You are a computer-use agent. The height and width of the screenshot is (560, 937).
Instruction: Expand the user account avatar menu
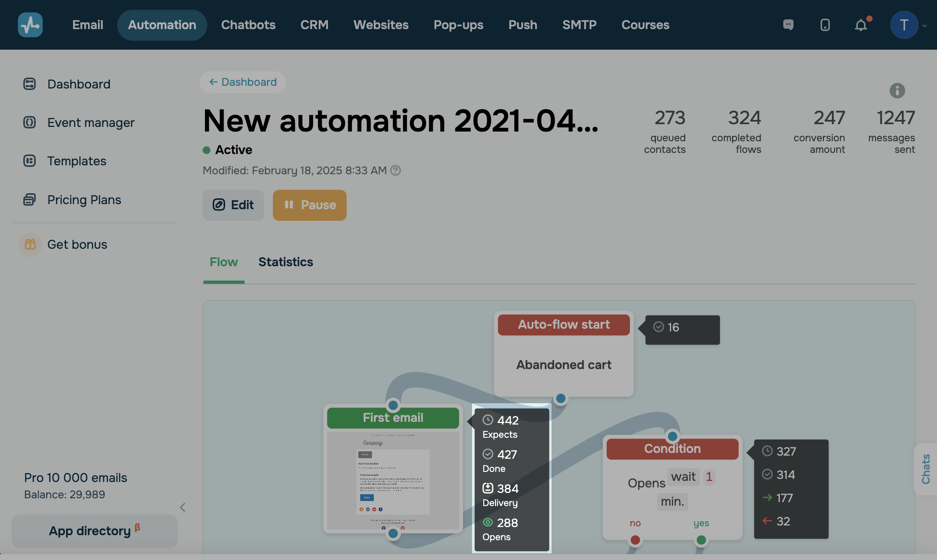coord(904,25)
